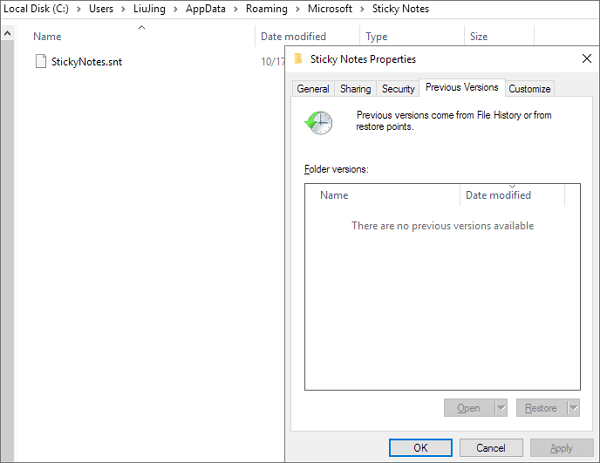Open the LiuJing folder breadcrumb
Viewport: 600px width, 463px height.
[x=149, y=9]
